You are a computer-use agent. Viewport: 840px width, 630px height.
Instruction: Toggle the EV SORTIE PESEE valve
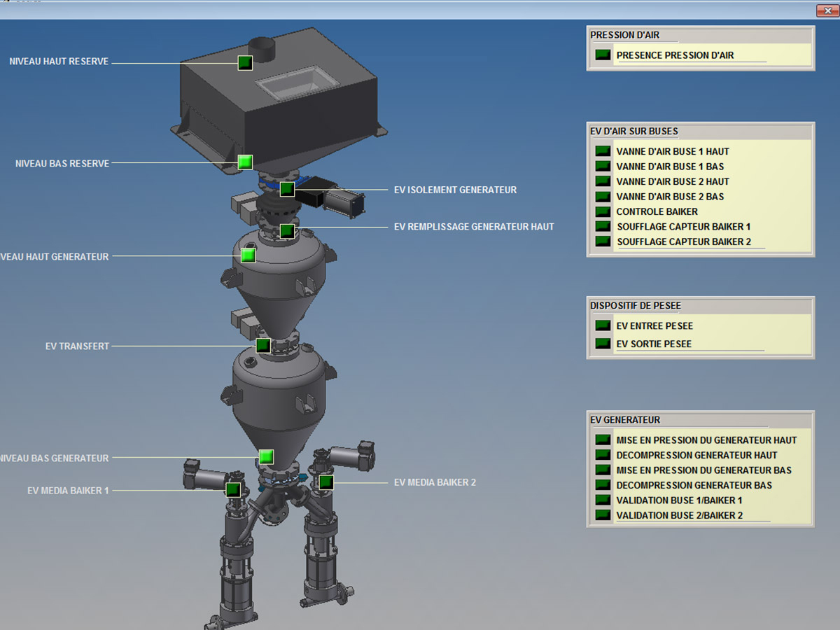602,344
